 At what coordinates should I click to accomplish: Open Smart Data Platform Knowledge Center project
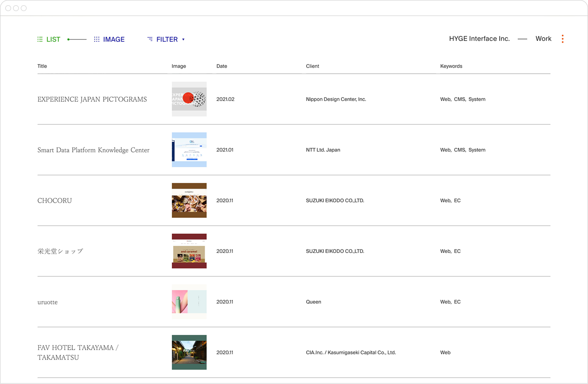[93, 150]
